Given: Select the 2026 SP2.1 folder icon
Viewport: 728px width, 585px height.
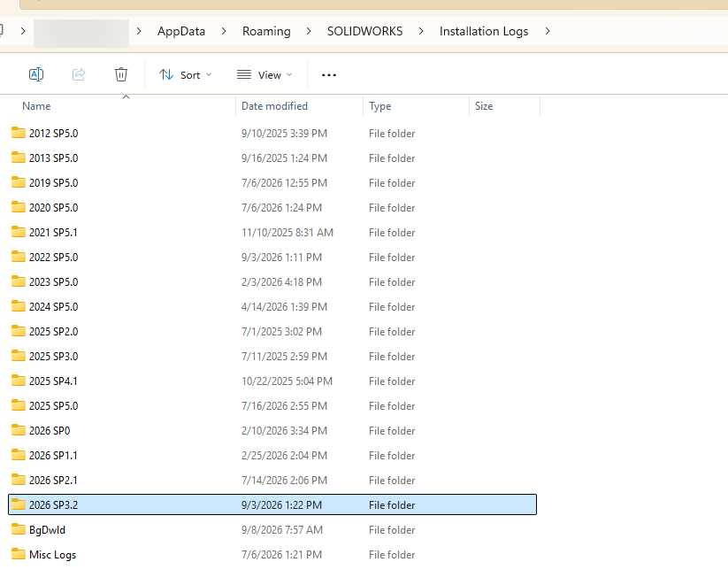Looking at the screenshot, I should [19, 480].
